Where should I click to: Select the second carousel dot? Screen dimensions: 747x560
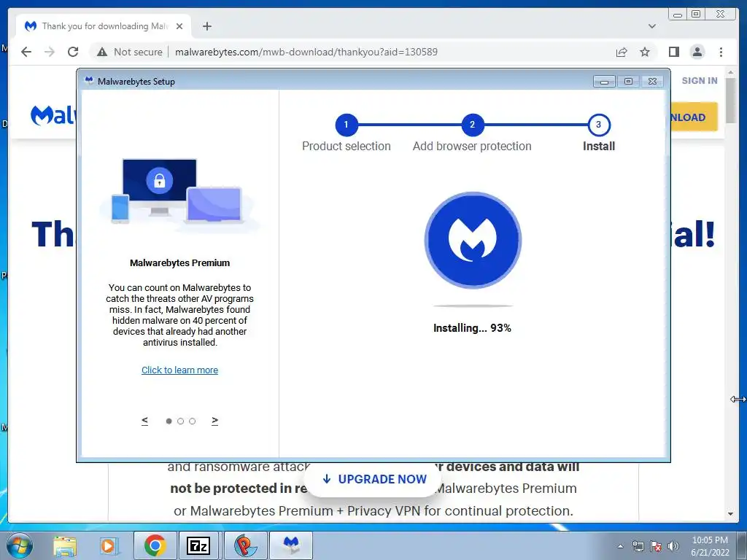[180, 421]
